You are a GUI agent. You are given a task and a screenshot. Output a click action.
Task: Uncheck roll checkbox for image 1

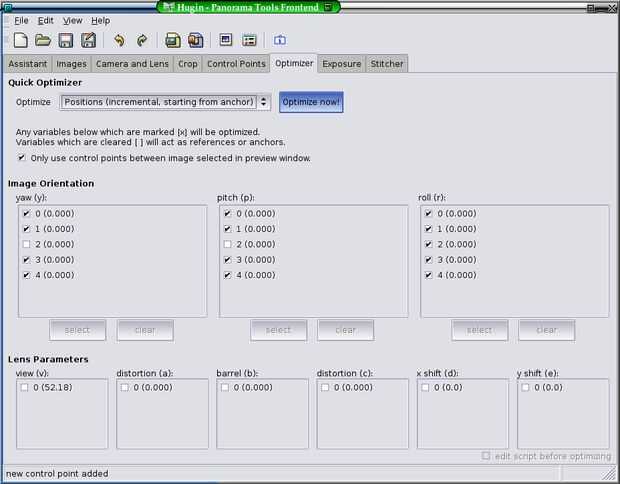click(428, 229)
